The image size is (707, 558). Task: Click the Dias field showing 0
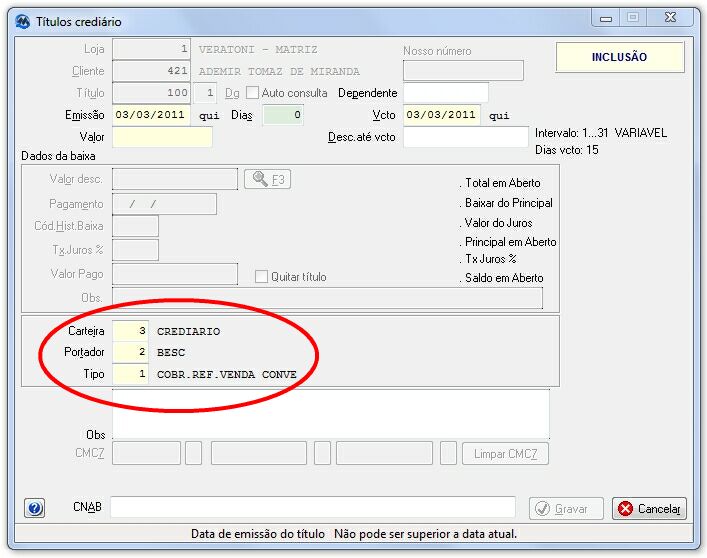[283, 115]
